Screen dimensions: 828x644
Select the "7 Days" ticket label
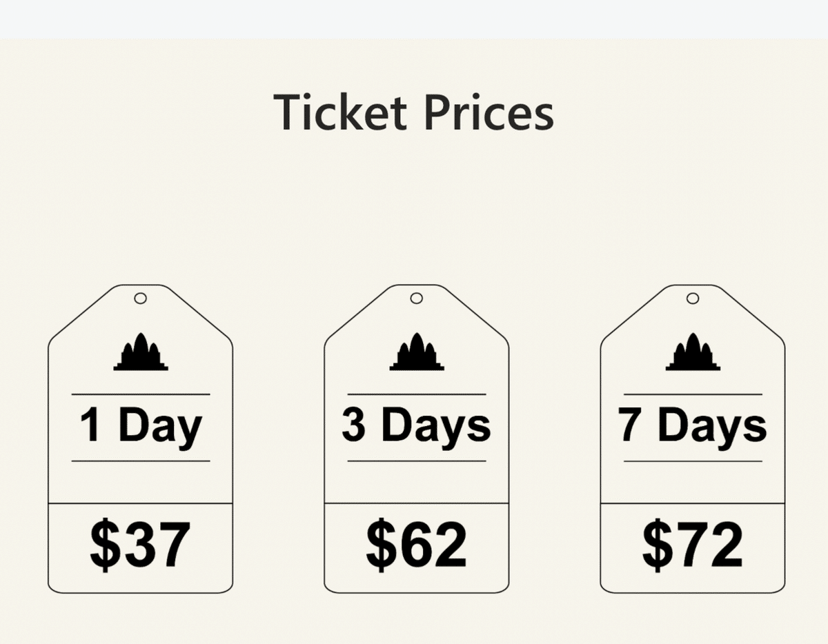692,427
